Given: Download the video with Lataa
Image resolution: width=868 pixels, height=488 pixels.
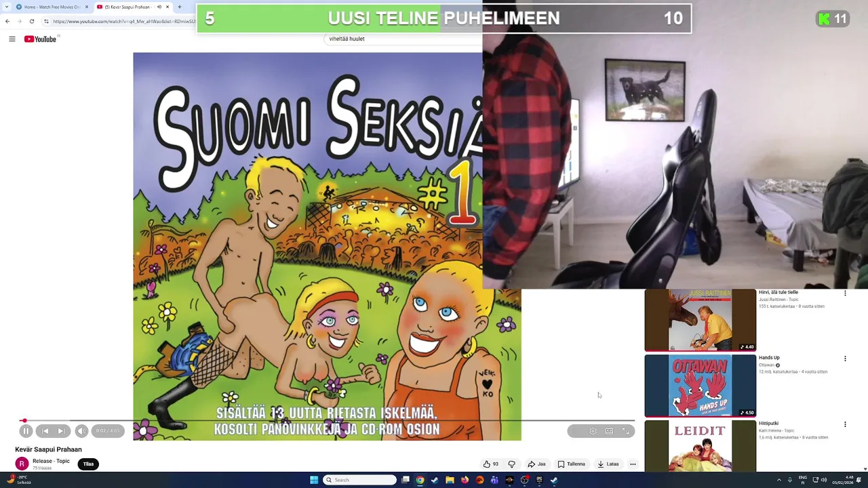Looking at the screenshot, I should click(x=608, y=464).
